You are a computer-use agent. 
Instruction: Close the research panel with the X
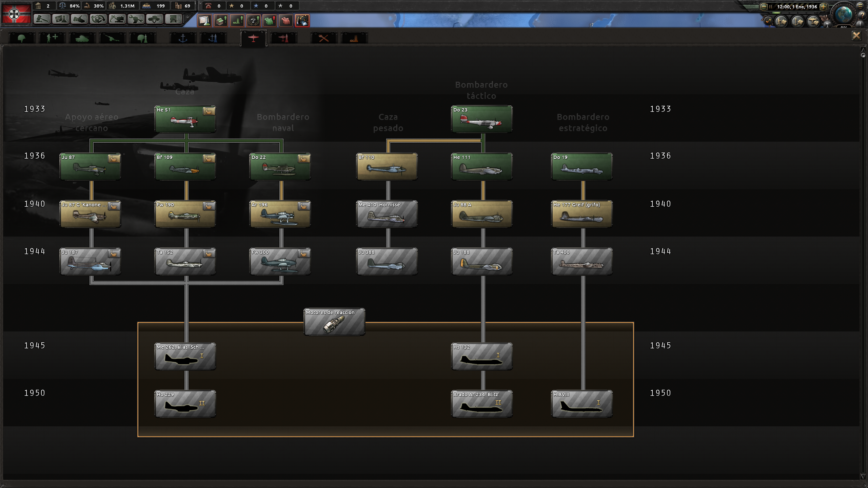point(856,36)
